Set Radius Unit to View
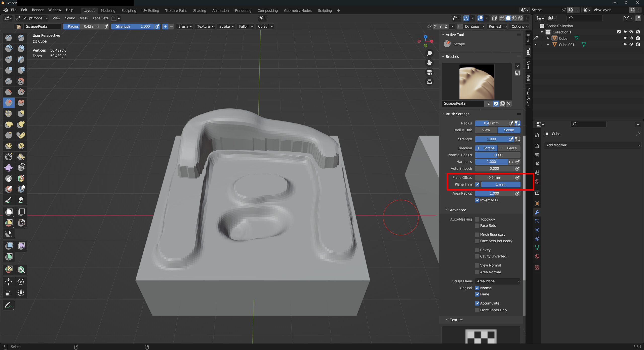Image resolution: width=644 pixels, height=350 pixels. 486,130
